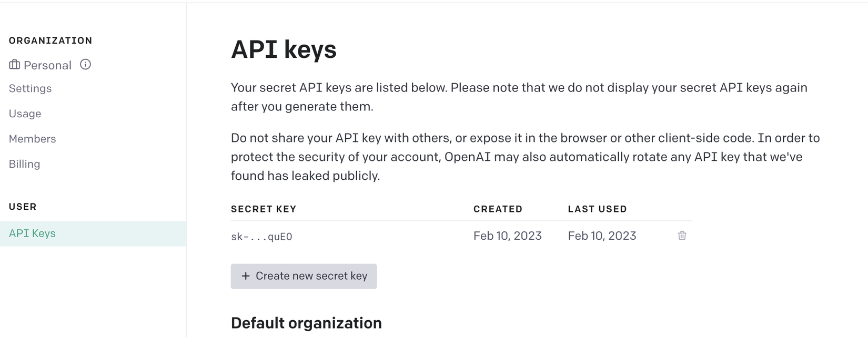Click the sk-...quE0 secret key entry

(x=261, y=237)
